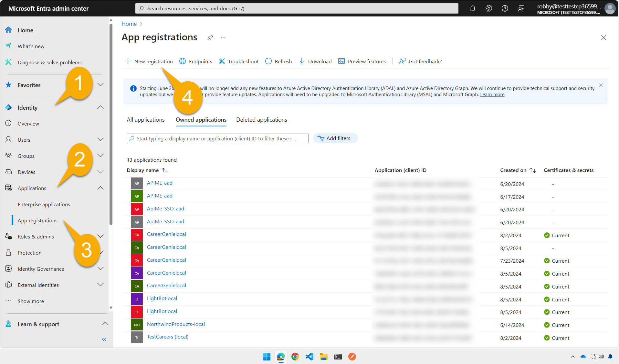Select App registrations in sidebar
Image resolution: width=619 pixels, height=364 pixels.
click(37, 220)
